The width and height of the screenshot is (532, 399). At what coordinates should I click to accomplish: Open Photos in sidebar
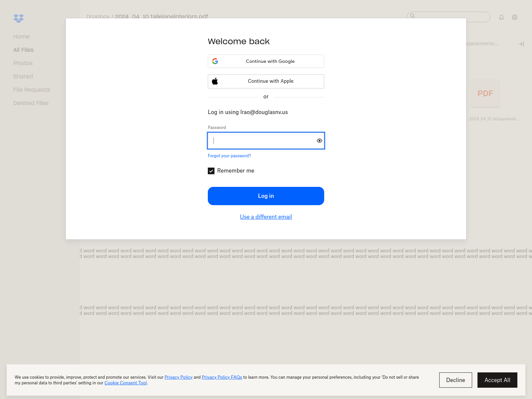23,63
